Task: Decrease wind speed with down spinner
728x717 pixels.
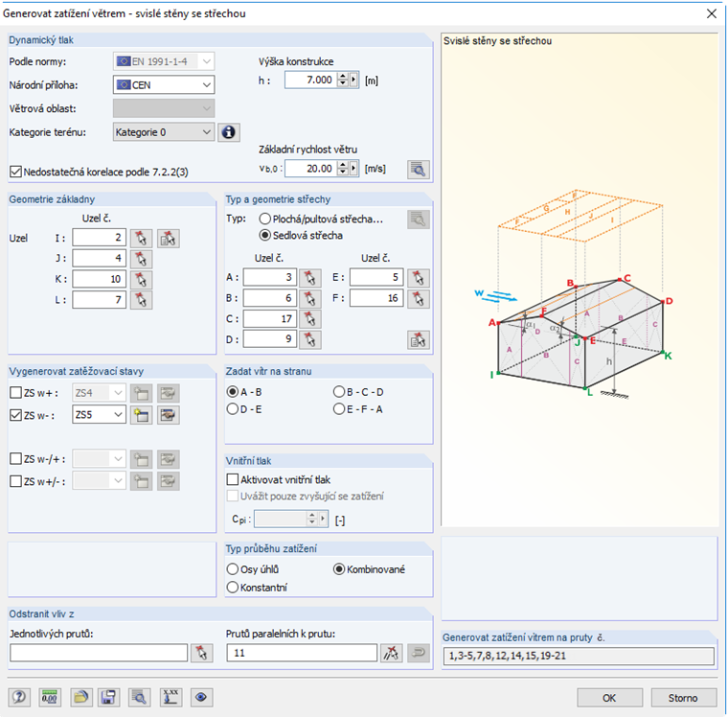Action: [x=343, y=173]
